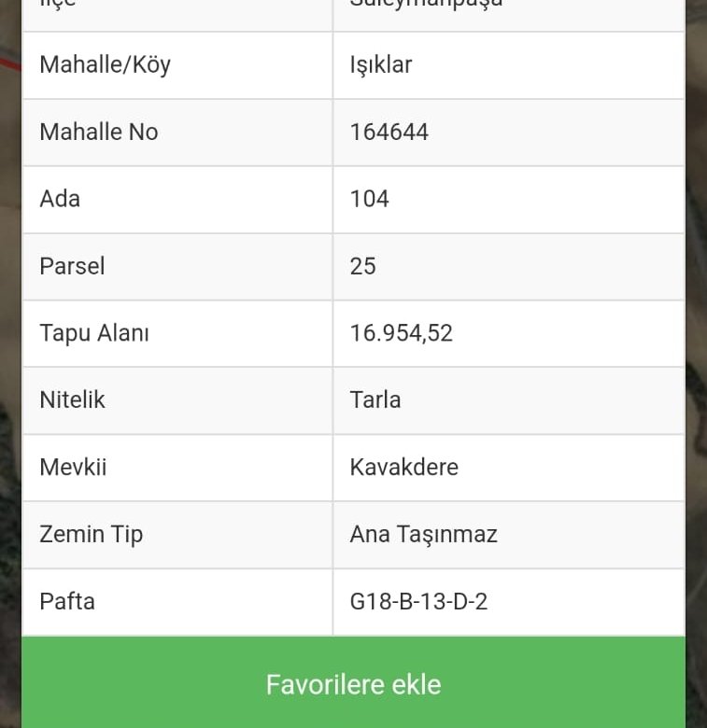Click the Mevkii row label

[x=73, y=467]
